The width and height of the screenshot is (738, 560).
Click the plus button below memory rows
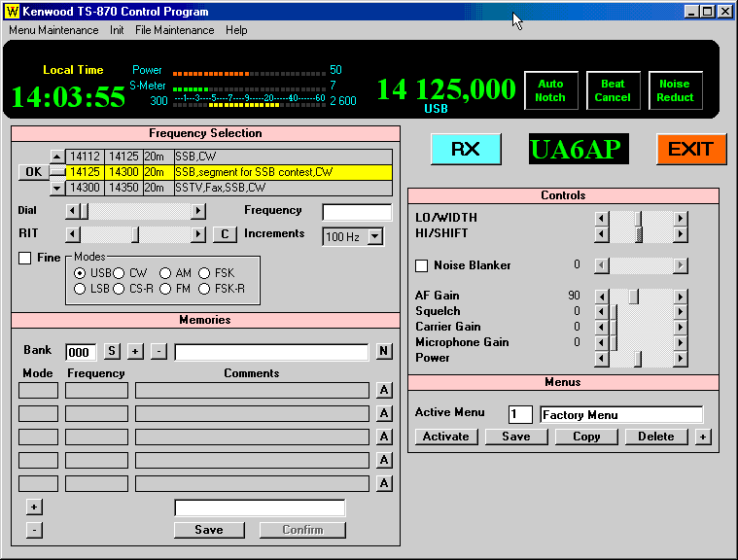(34, 507)
